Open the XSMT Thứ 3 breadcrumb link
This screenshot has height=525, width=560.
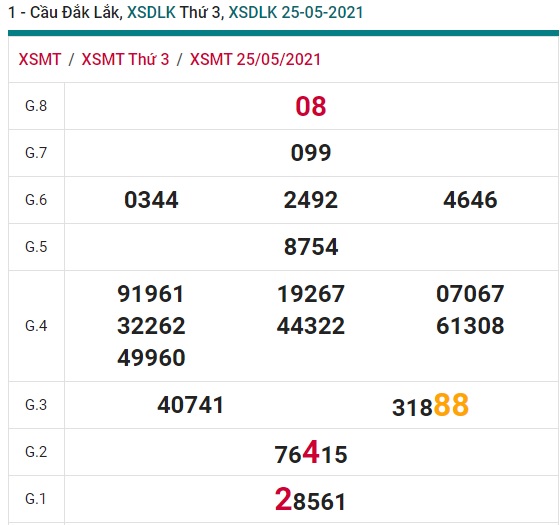125,59
